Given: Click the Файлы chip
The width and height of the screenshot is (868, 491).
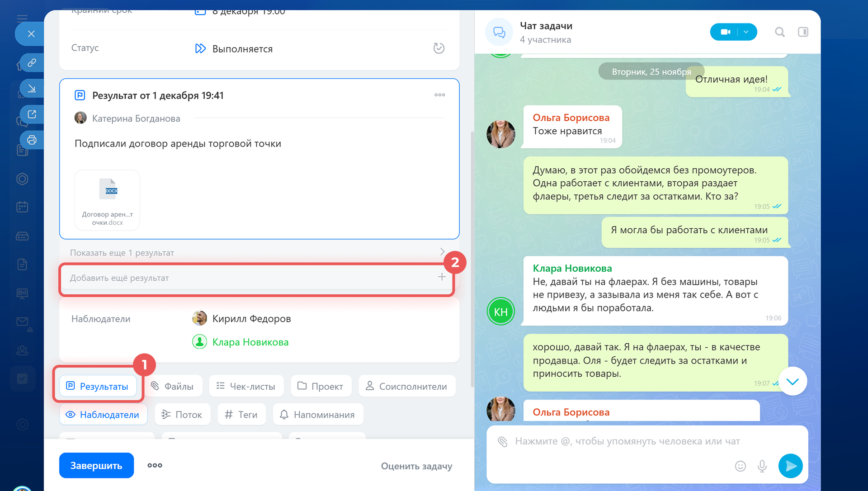Looking at the screenshot, I should pos(172,386).
